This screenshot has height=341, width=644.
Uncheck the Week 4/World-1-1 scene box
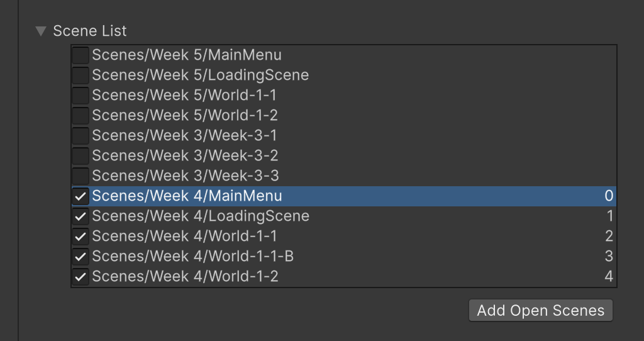80,237
